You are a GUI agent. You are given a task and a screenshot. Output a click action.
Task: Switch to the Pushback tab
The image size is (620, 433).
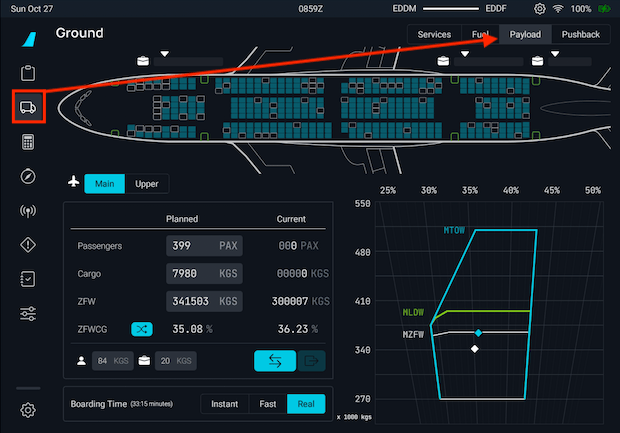tap(581, 34)
